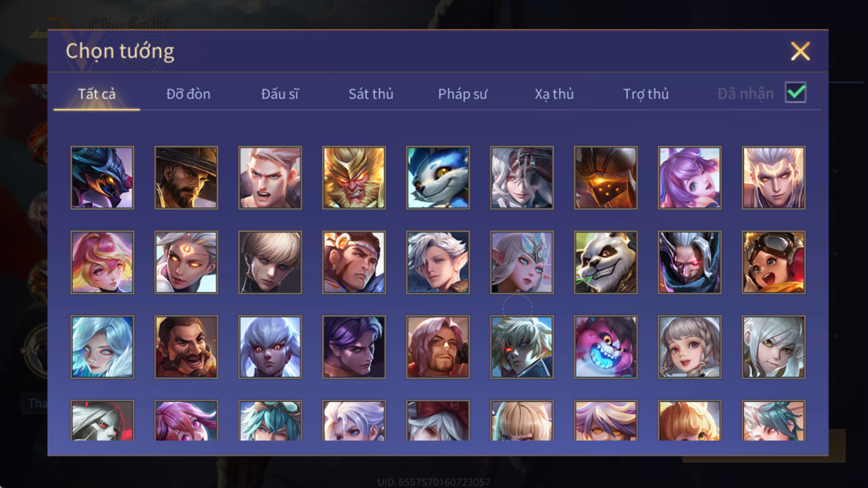This screenshot has width=868, height=488.
Task: Select the cowboy hat bearded hero
Action: [x=186, y=177]
